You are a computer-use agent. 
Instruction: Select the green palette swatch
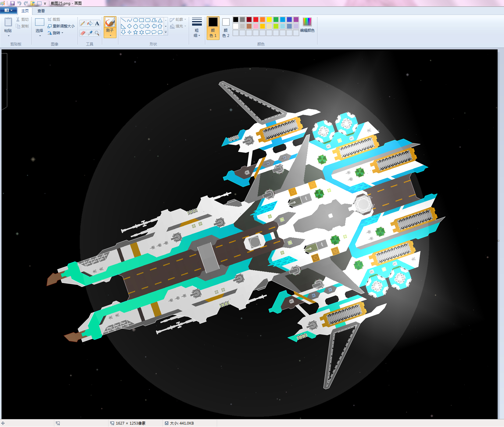276,20
